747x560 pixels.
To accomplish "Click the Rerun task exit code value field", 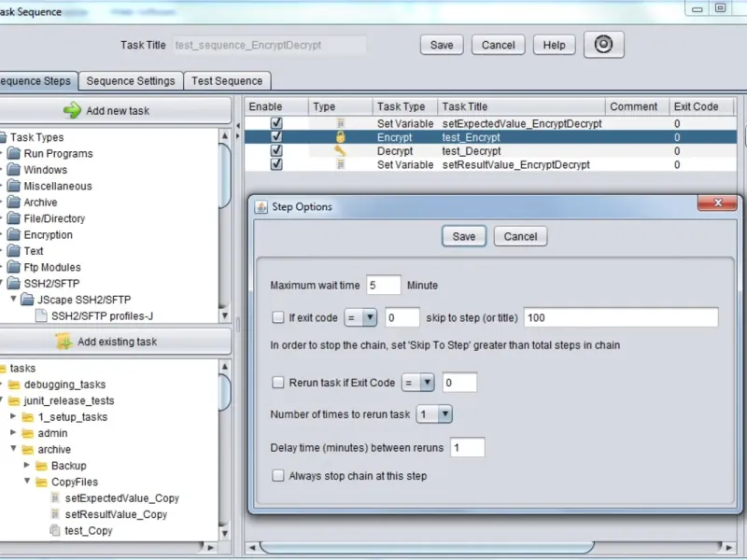I will (459, 383).
